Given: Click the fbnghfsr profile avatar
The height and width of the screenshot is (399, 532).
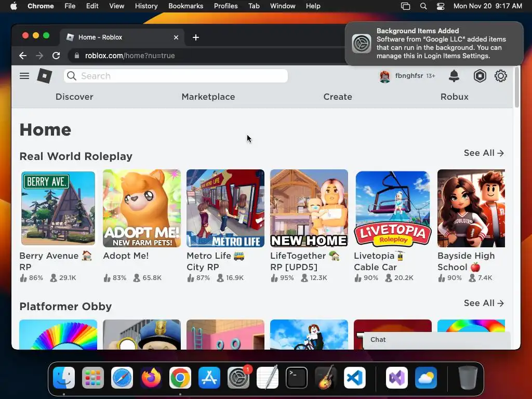Looking at the screenshot, I should (x=385, y=76).
